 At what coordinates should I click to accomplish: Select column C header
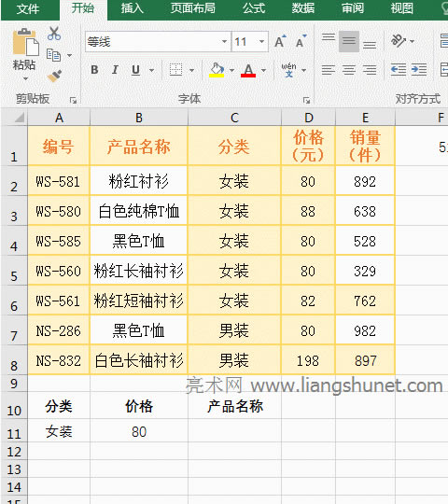point(234,118)
